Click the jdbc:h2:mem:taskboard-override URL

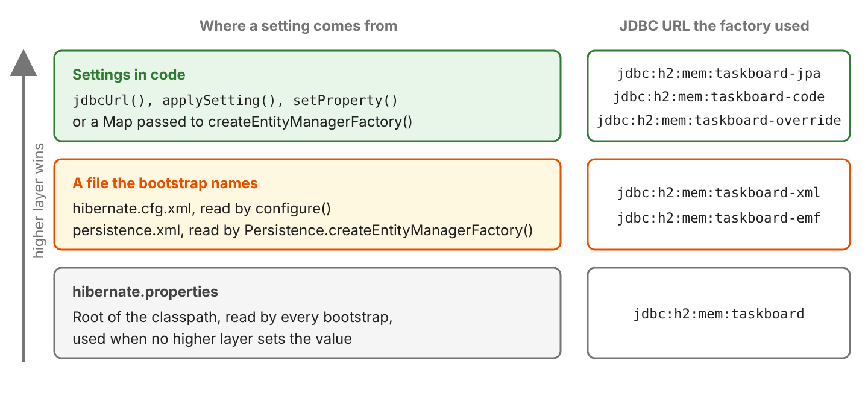click(719, 120)
